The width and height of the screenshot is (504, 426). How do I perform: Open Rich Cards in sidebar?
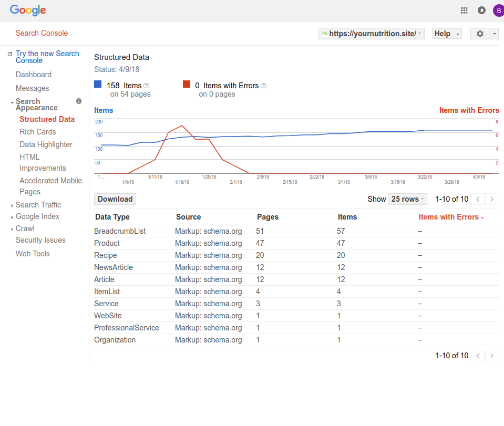click(x=38, y=132)
